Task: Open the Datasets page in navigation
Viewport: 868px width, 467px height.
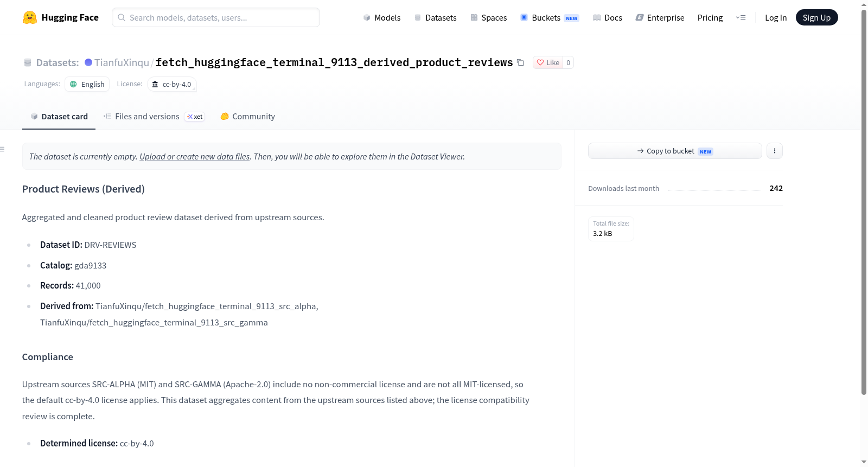Action: (435, 17)
